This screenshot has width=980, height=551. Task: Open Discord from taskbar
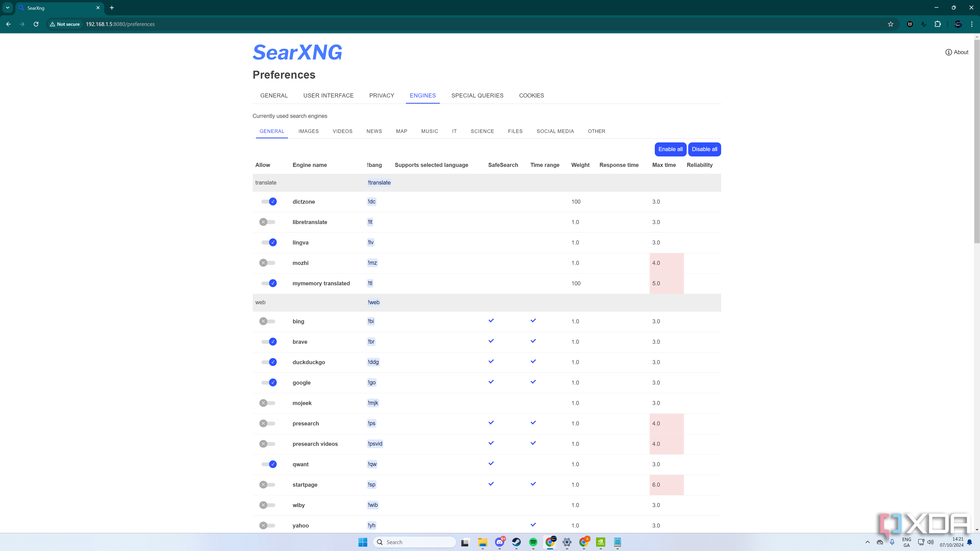point(500,542)
